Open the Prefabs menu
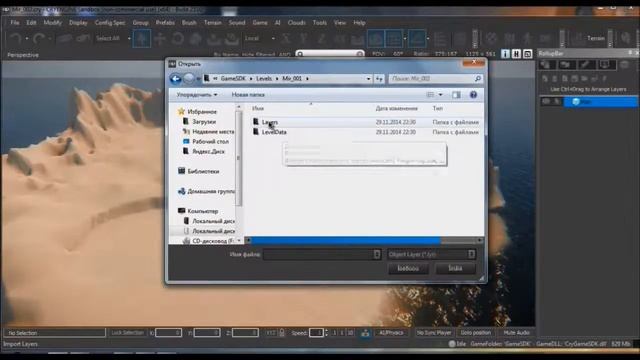This screenshot has width=640, height=360. point(165,23)
